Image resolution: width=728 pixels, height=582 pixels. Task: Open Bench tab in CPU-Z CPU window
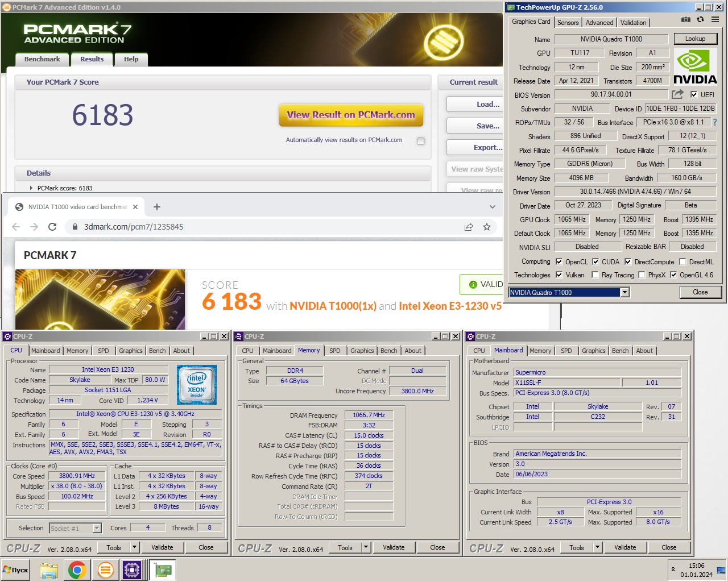[x=158, y=351]
